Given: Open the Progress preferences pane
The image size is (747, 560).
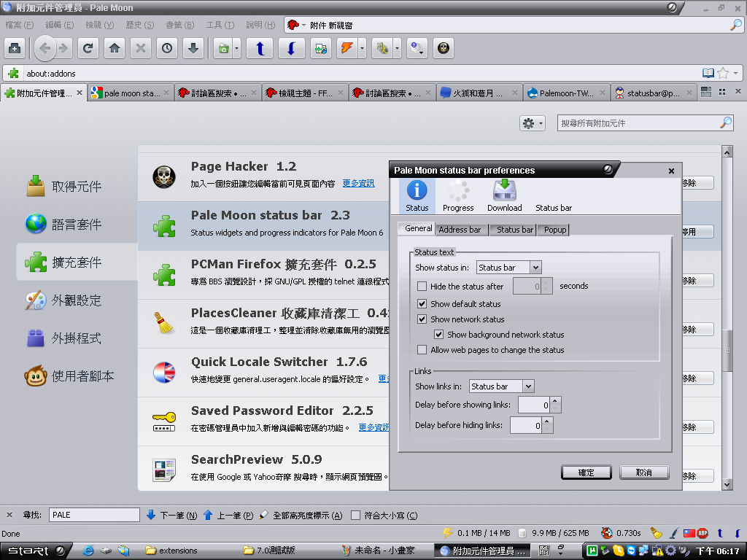Looking at the screenshot, I should pos(458,196).
